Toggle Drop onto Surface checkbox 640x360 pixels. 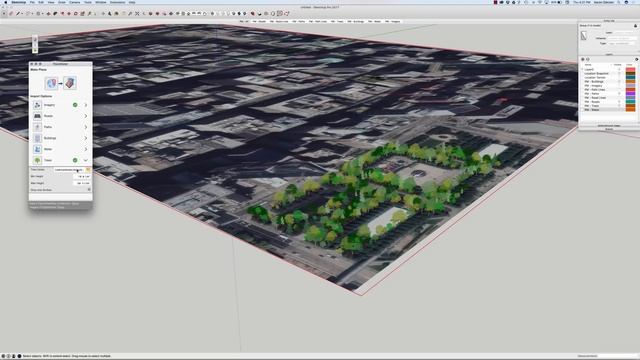[x=89, y=189]
